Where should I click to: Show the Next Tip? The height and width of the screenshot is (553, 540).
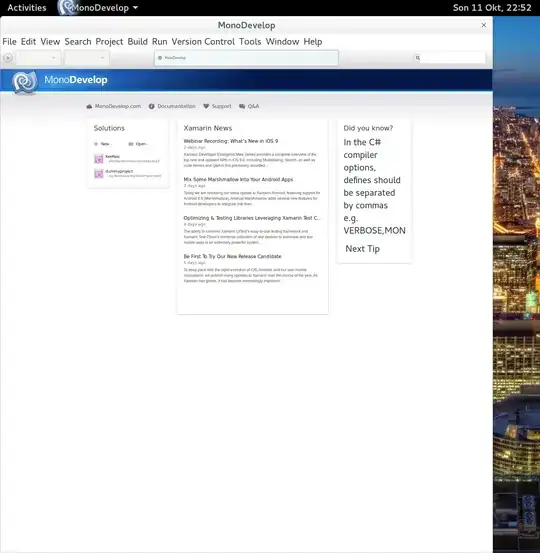pyautogui.click(x=362, y=249)
